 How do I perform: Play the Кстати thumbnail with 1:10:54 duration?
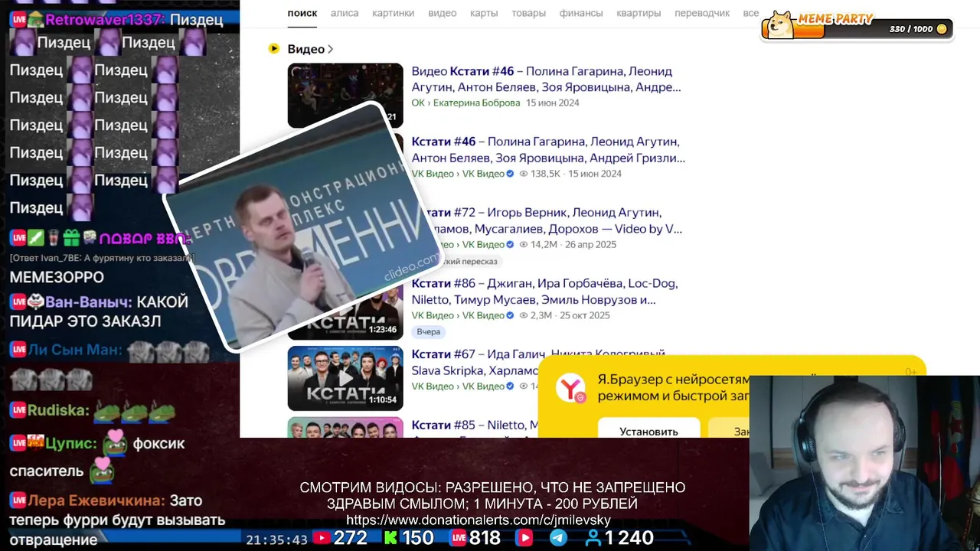[x=345, y=379]
